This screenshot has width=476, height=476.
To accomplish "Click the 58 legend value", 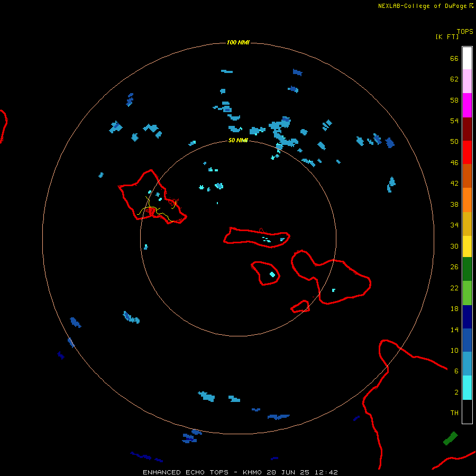I will click(x=454, y=100).
